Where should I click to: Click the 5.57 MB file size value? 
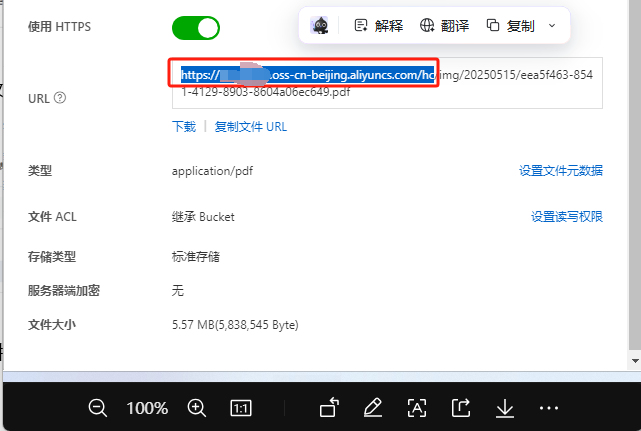click(235, 325)
